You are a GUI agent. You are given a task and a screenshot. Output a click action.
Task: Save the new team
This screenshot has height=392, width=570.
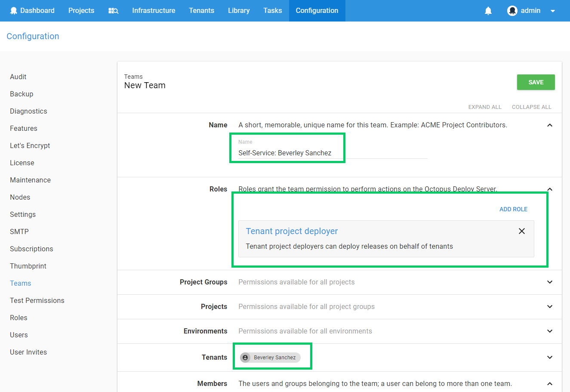(x=536, y=82)
